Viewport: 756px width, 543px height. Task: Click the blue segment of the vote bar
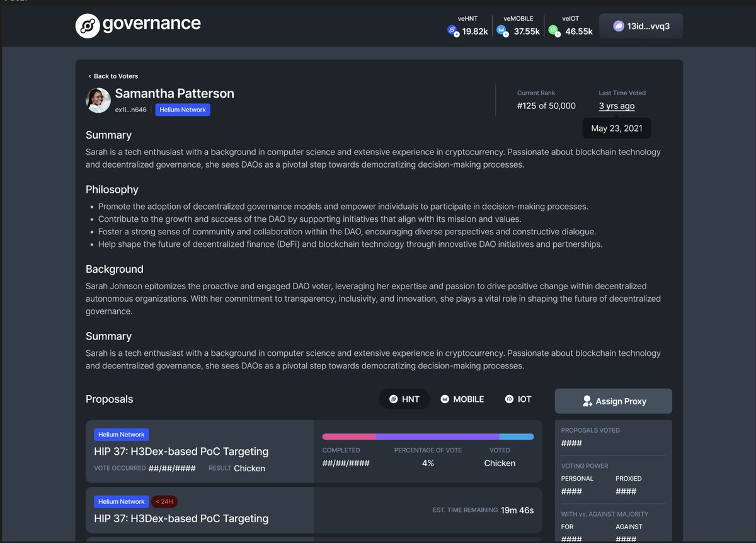(x=517, y=437)
